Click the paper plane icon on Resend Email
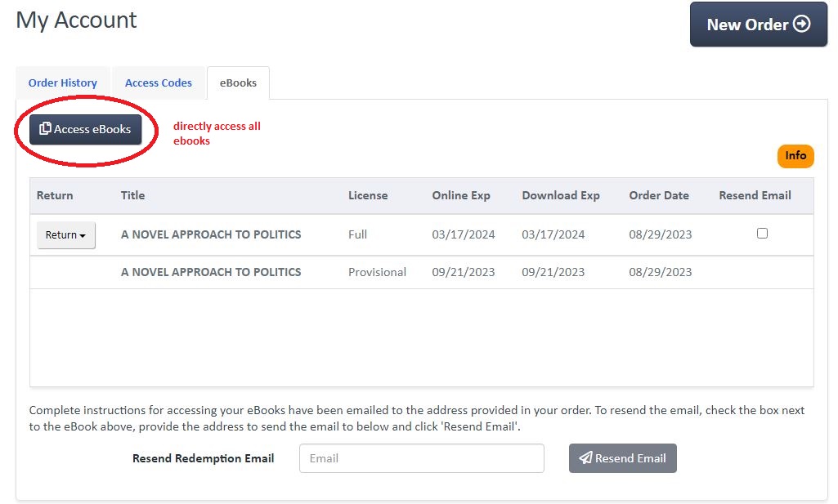Screen dimensions: 838x504 585,458
